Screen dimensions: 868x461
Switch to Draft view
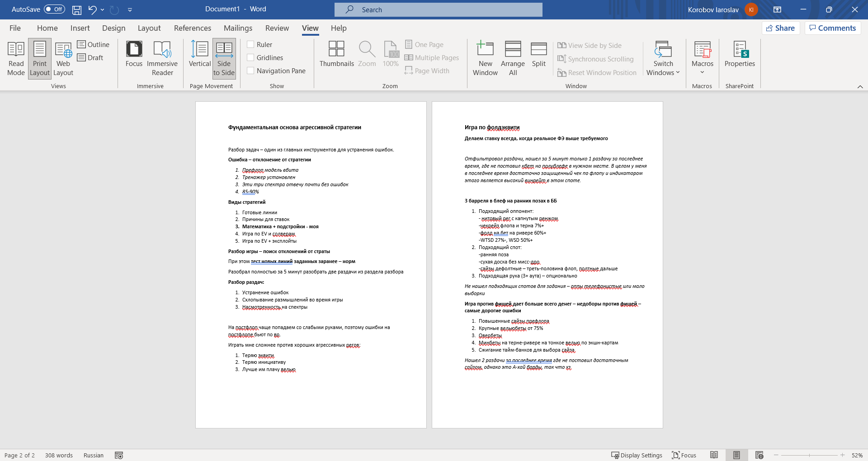[90, 57]
